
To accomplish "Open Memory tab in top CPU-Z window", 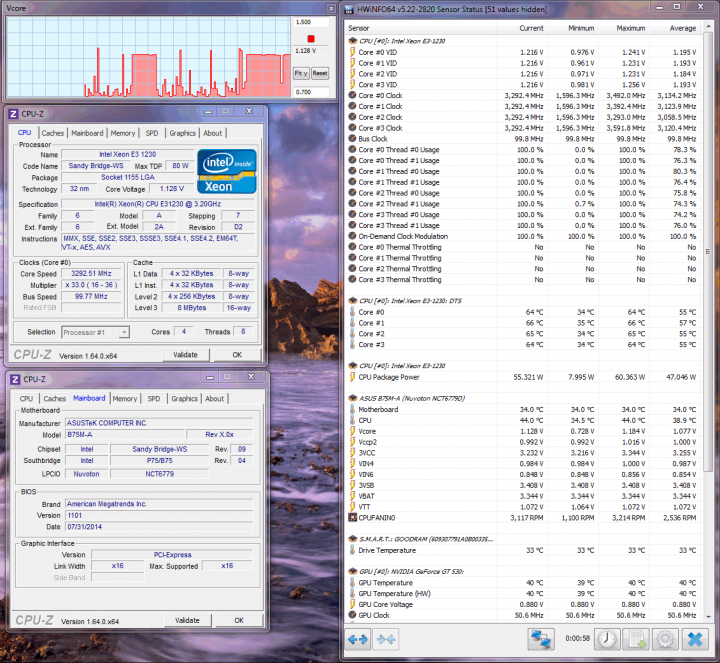I will [x=123, y=133].
